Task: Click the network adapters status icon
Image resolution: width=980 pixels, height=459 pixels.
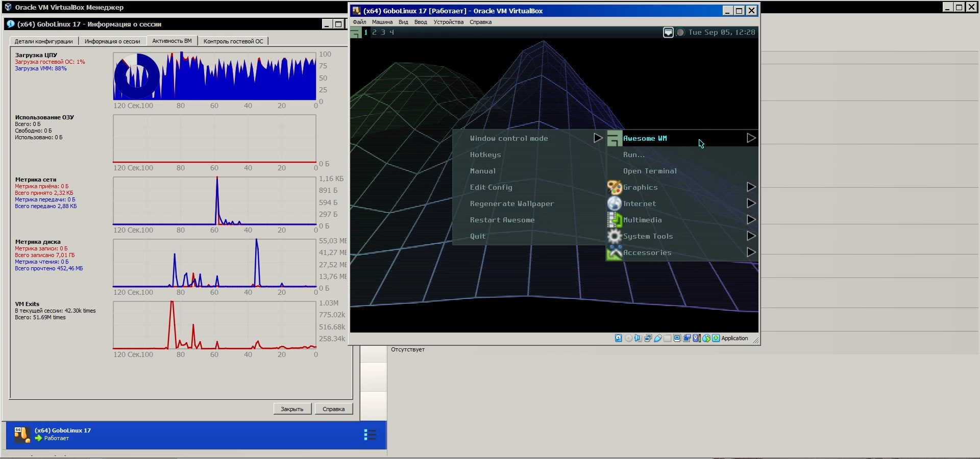Action: point(648,338)
